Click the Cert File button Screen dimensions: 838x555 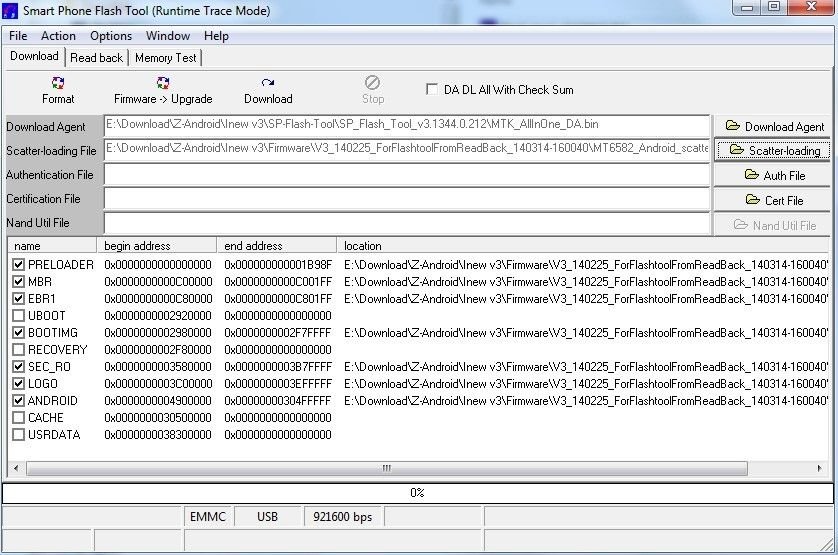774,200
